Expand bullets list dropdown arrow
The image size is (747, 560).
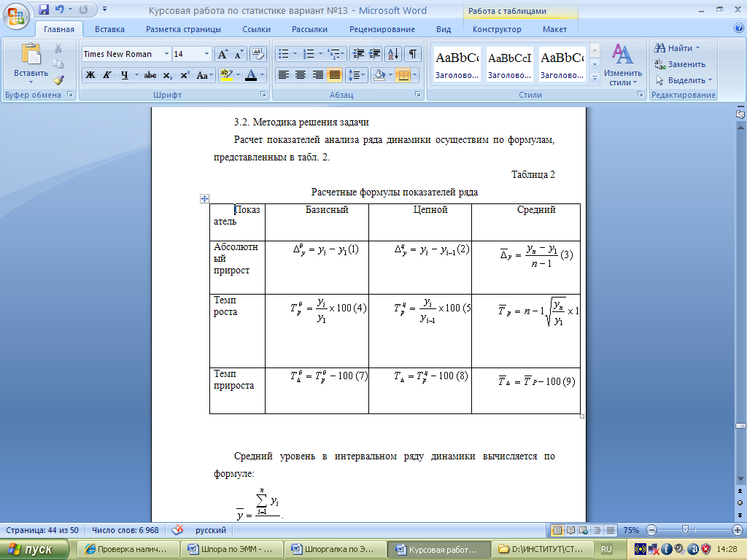[295, 54]
